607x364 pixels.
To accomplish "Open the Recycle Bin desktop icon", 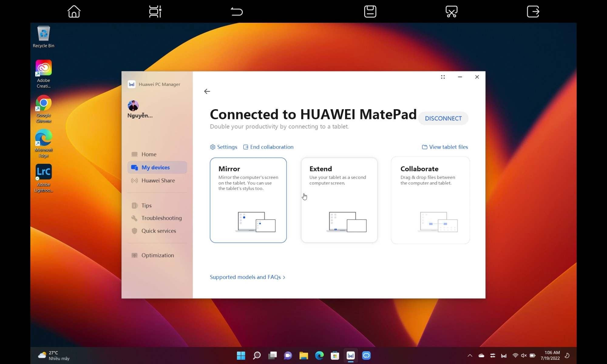I will (x=43, y=37).
